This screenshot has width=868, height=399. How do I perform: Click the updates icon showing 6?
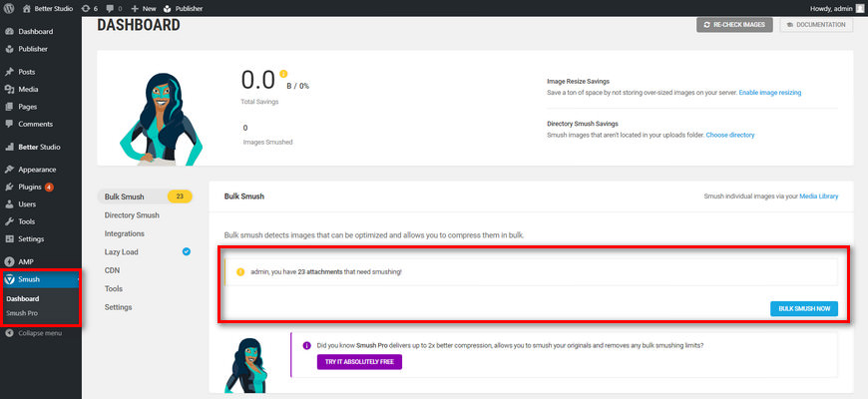coord(85,8)
